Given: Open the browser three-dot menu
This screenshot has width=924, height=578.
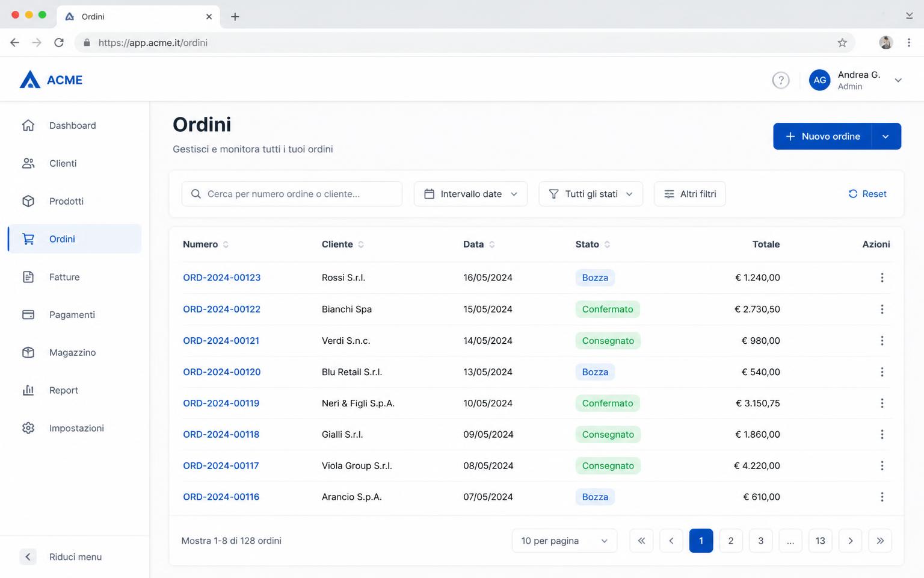Looking at the screenshot, I should pos(909,43).
